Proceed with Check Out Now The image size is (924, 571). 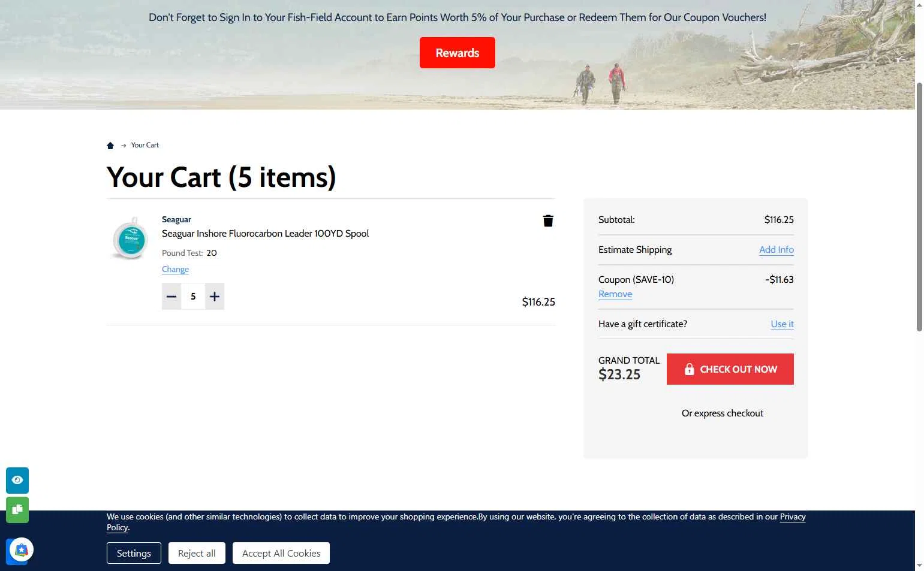730,369
